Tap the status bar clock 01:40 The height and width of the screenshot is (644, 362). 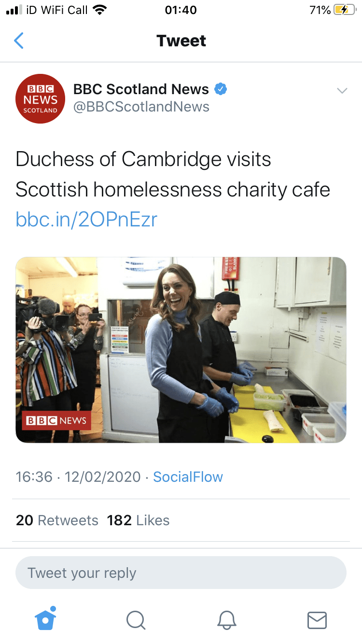click(x=181, y=10)
